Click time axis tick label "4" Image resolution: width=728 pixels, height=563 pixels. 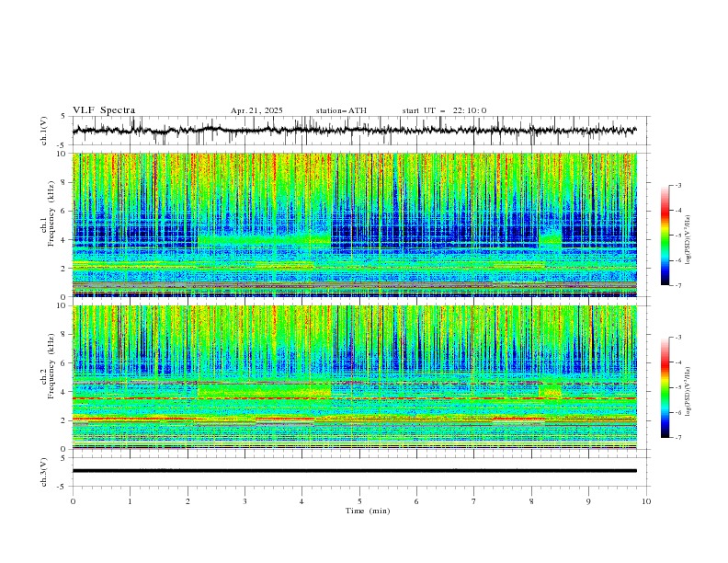(301, 501)
